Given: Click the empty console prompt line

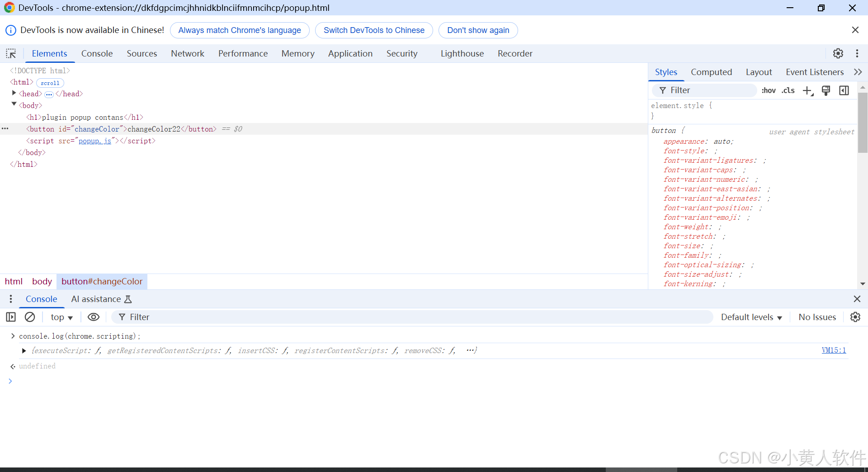Looking at the screenshot, I should pos(434,381).
